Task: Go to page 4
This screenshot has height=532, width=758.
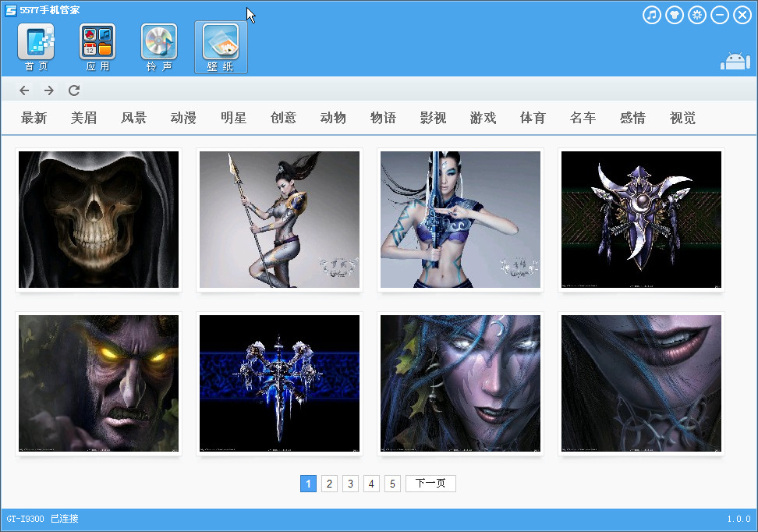Action: [371, 484]
